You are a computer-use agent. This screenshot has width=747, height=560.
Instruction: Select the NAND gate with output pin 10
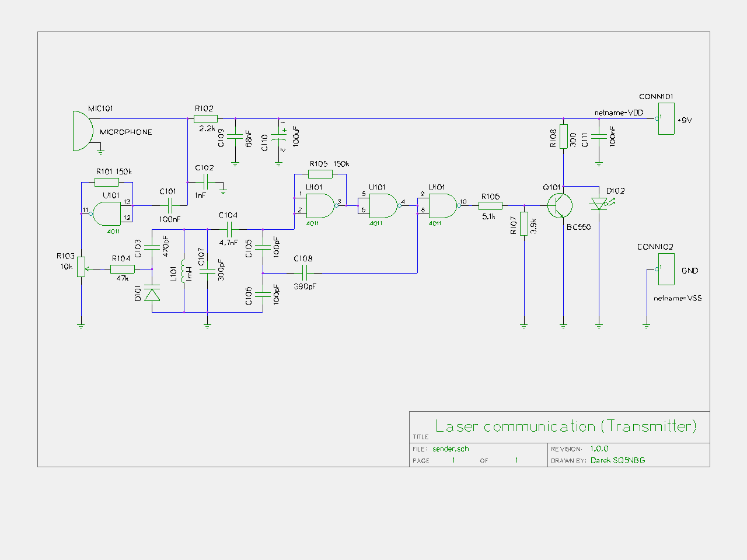click(442, 205)
